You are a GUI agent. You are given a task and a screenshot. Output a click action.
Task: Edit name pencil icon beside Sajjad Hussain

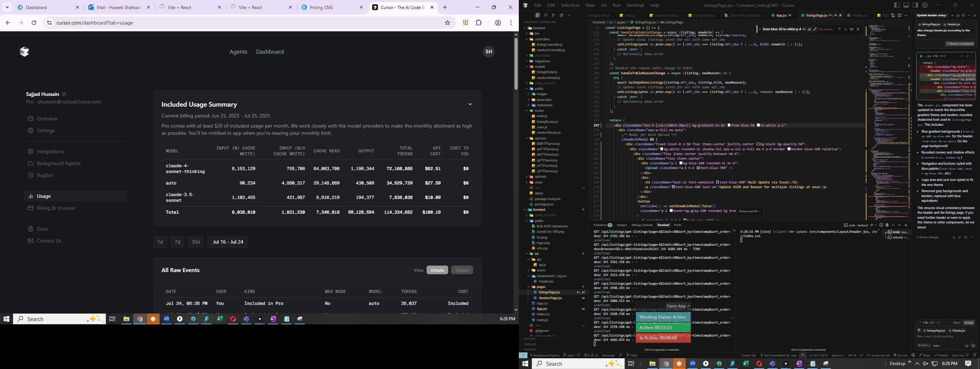coord(64,94)
